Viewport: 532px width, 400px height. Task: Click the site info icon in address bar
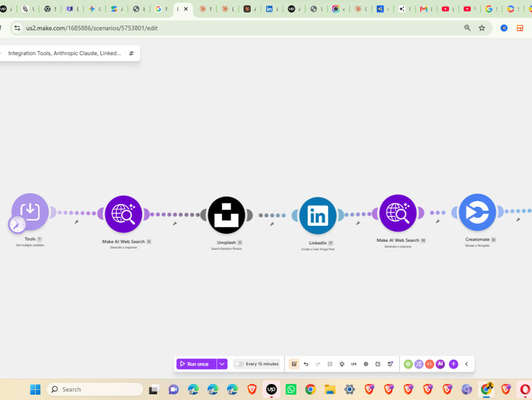[x=17, y=28]
